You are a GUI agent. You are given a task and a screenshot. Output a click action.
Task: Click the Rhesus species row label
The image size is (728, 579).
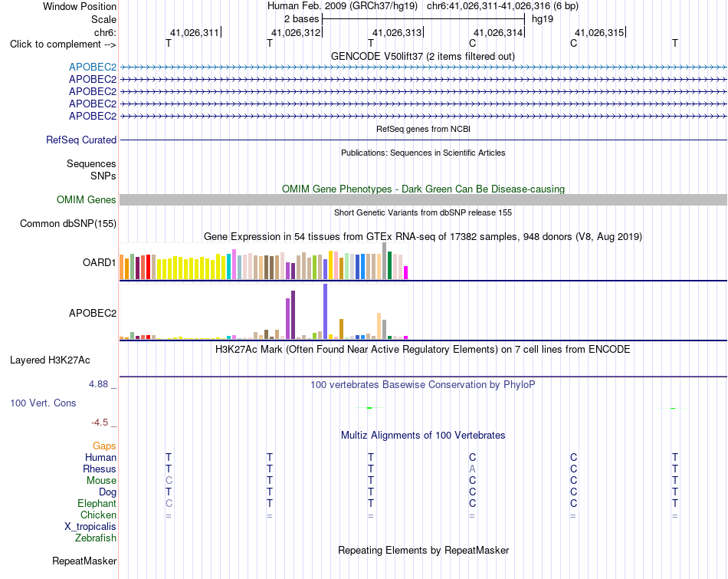click(x=100, y=469)
